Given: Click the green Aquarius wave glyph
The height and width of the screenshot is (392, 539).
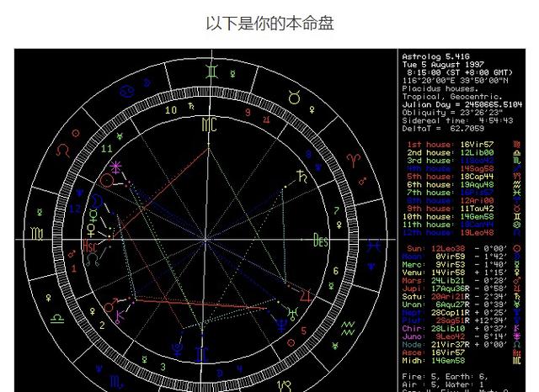Looking at the screenshot, I should (348, 328).
